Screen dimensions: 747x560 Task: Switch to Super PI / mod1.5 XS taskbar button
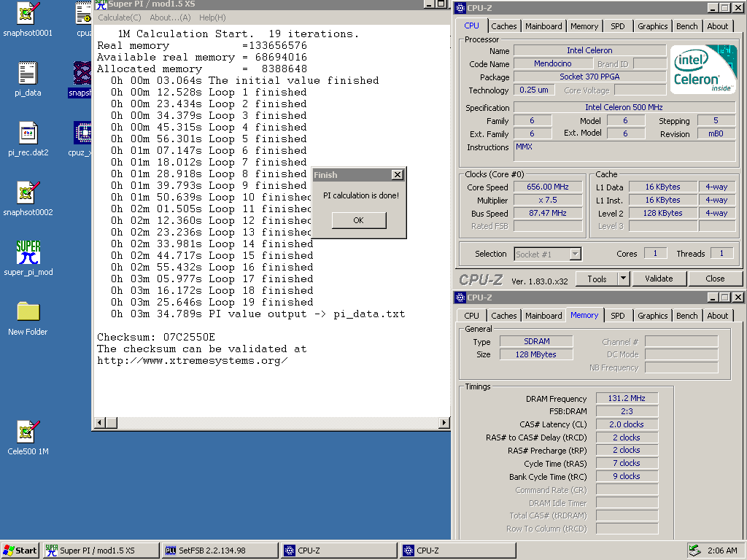(x=101, y=551)
